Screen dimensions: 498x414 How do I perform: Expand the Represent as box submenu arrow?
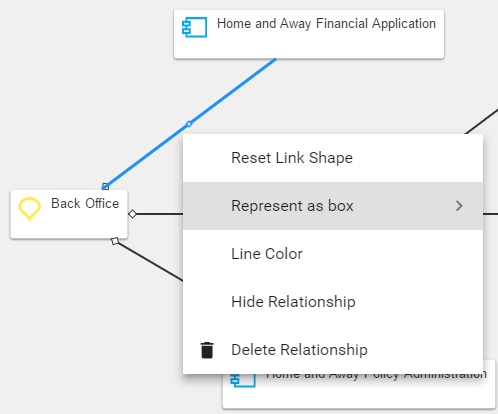(459, 206)
